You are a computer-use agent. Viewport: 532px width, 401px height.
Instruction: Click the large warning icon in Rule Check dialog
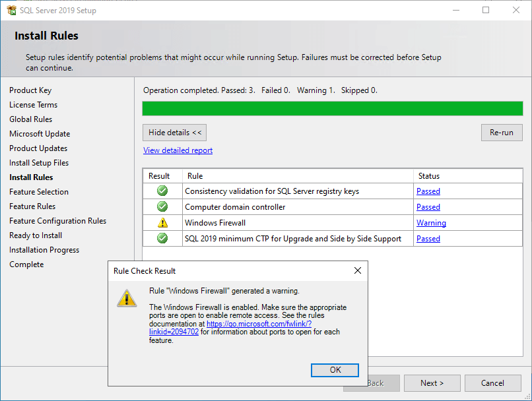click(127, 298)
